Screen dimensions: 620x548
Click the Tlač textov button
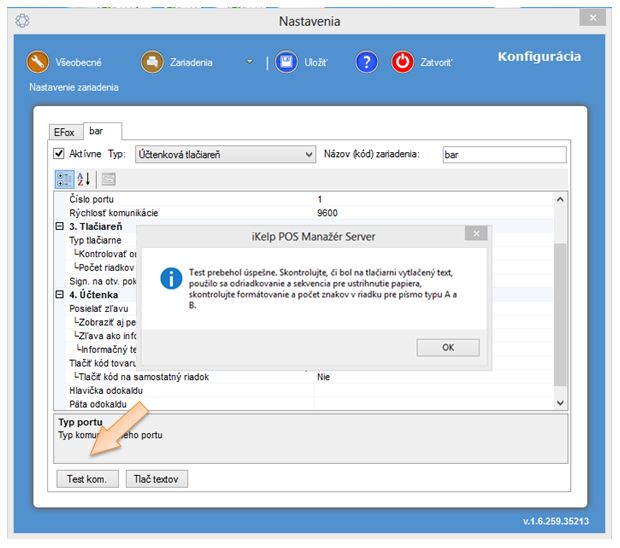pyautogui.click(x=157, y=479)
